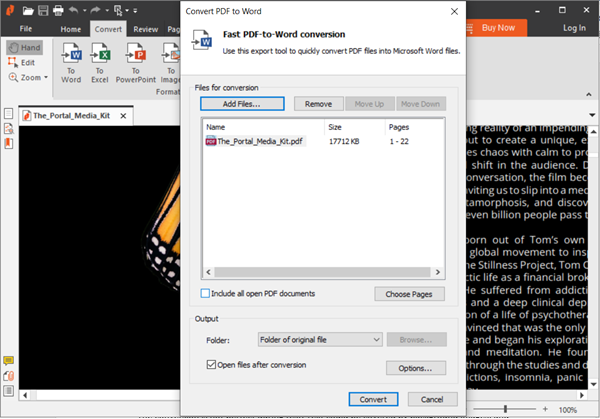Close the Convert PDF to Word dialog
Viewport: 600px width, 419px height.
click(x=454, y=11)
